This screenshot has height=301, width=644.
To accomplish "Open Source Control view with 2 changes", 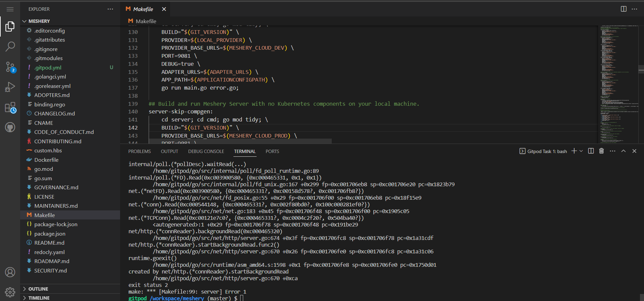I will (x=10, y=67).
